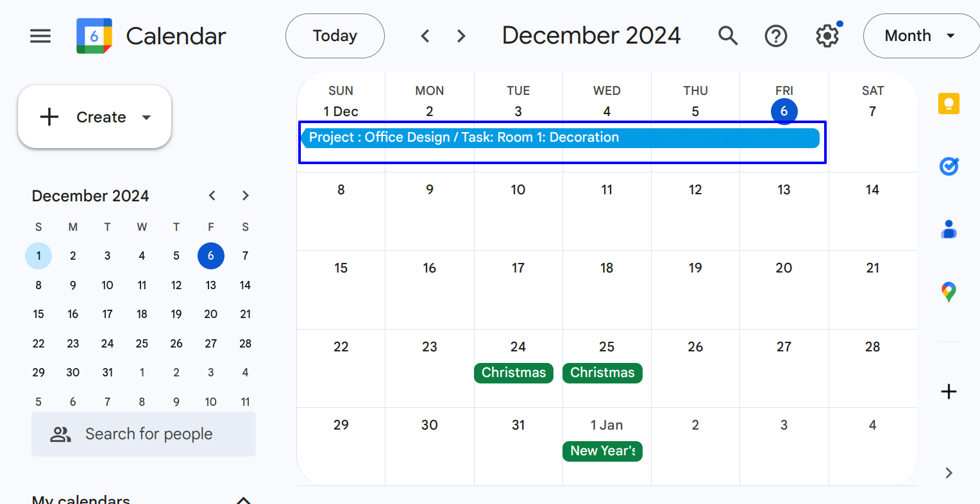Open the Support help icon
This screenshot has height=504, width=980.
pos(776,36)
